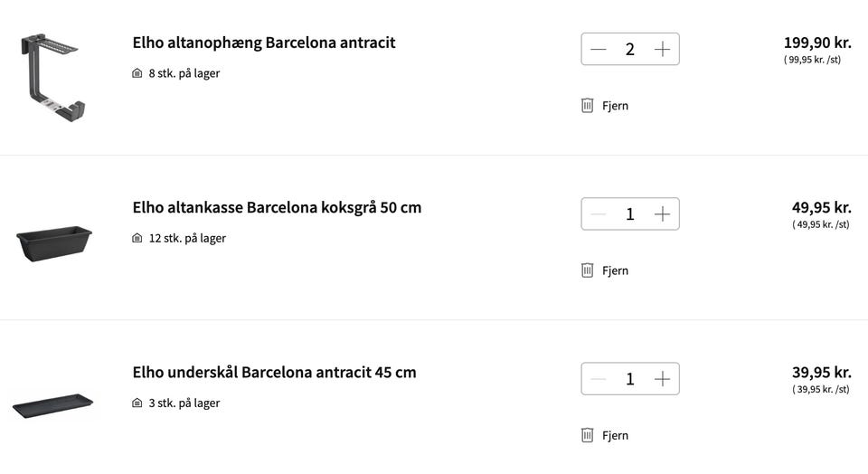
Task: Click the underskål tray product image
Action: [x=53, y=406]
